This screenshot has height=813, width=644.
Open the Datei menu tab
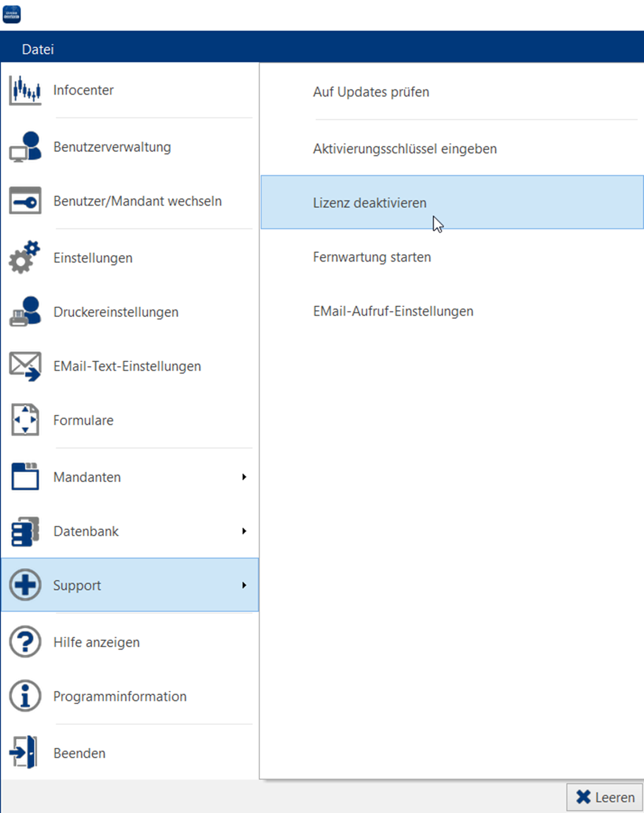click(x=38, y=49)
